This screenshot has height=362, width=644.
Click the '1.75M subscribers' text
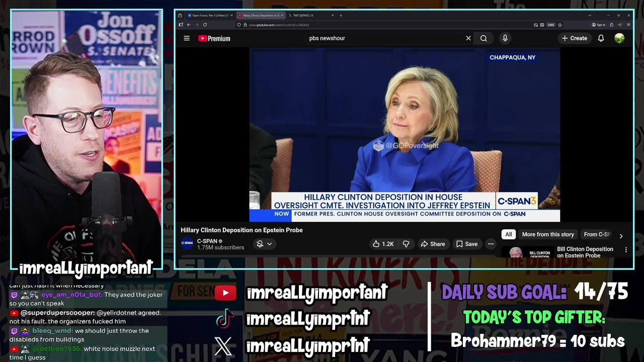click(x=220, y=247)
